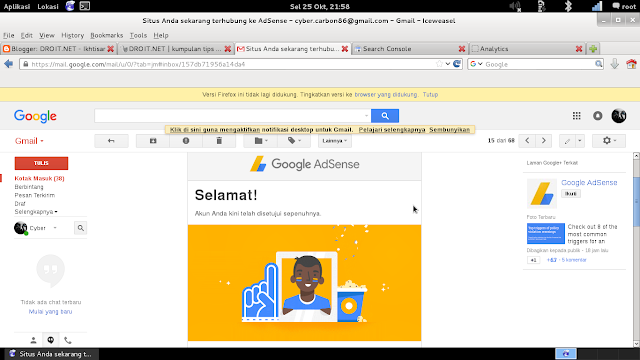This screenshot has height=360, width=640.
Task: Click the 'browser yang didukung' link
Action: pos(386,95)
